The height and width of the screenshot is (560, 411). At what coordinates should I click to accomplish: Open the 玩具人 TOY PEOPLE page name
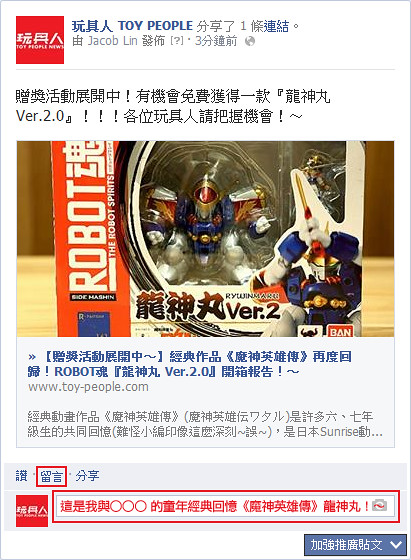[x=132, y=26]
